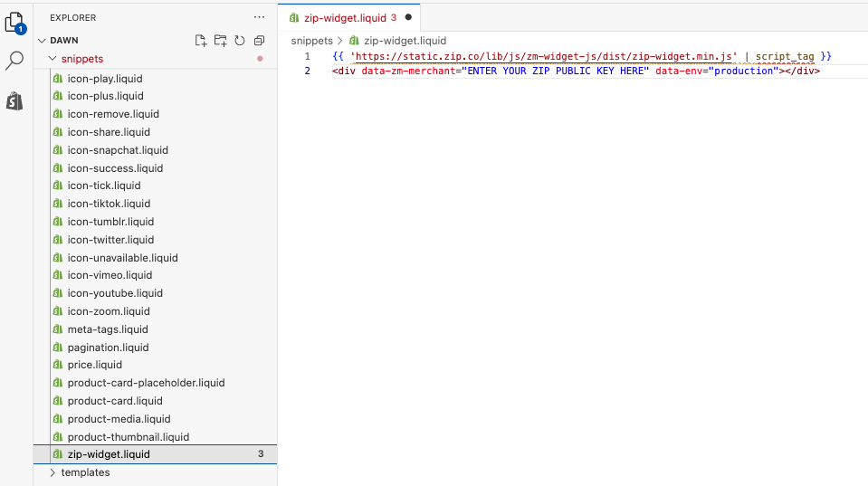
Task: Open icon-vimeo.liquid file
Action: pyautogui.click(x=155, y=275)
